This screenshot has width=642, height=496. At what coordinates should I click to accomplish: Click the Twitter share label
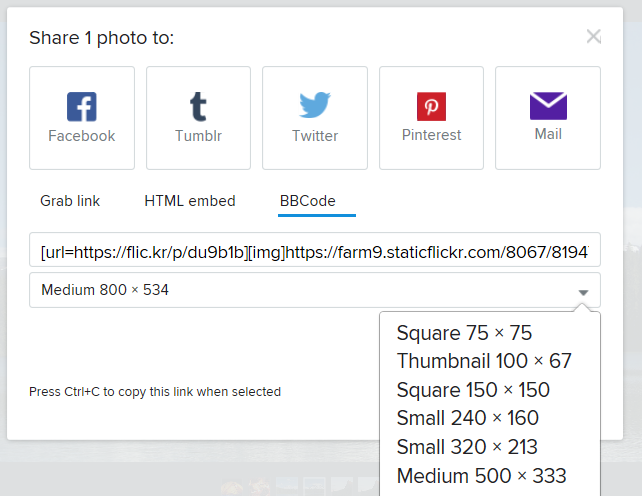[315, 136]
